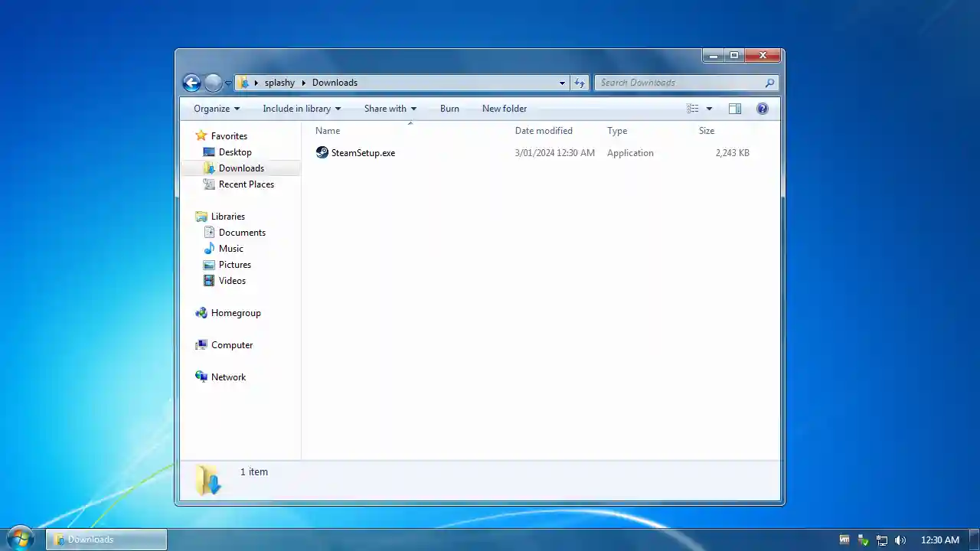
Task: Click the volume speaker tray icon
Action: coord(900,540)
